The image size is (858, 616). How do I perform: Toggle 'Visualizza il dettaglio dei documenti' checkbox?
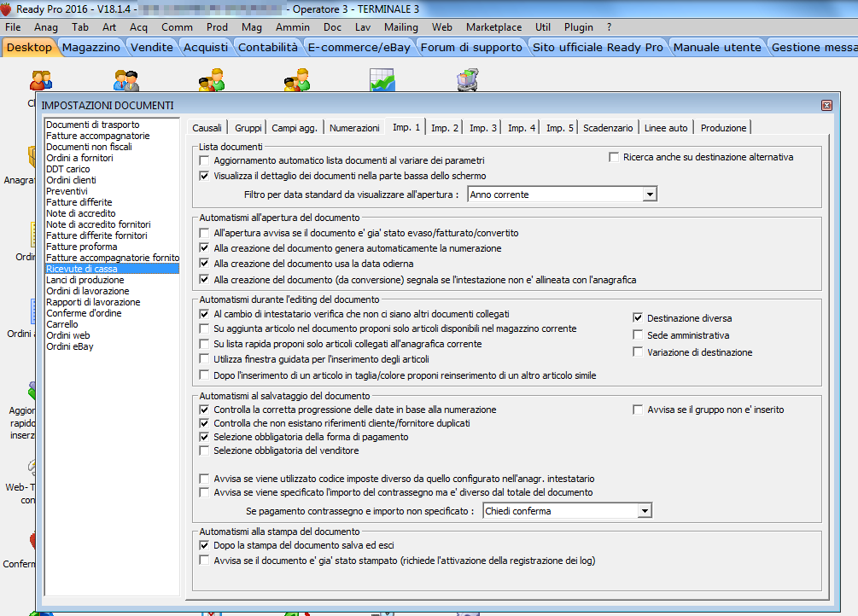click(x=204, y=176)
